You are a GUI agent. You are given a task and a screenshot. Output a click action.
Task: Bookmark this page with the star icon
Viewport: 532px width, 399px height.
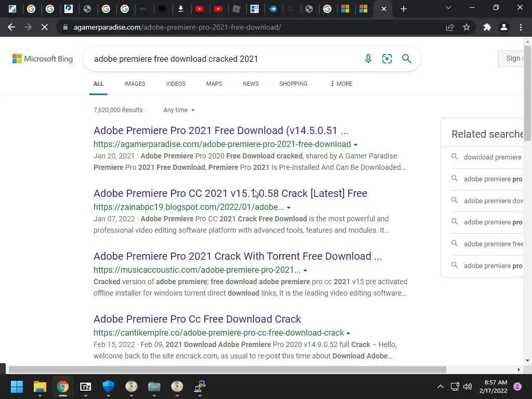467,27
